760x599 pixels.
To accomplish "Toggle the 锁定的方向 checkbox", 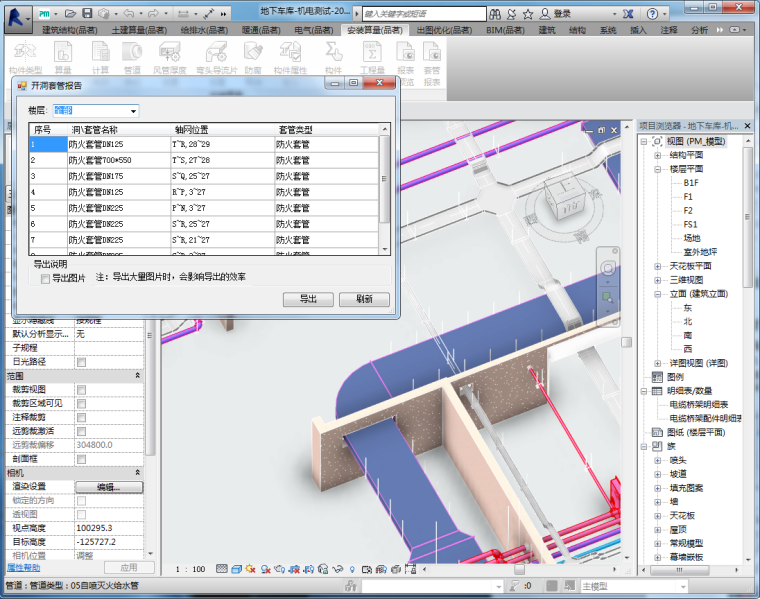I will pyautogui.click(x=81, y=501).
